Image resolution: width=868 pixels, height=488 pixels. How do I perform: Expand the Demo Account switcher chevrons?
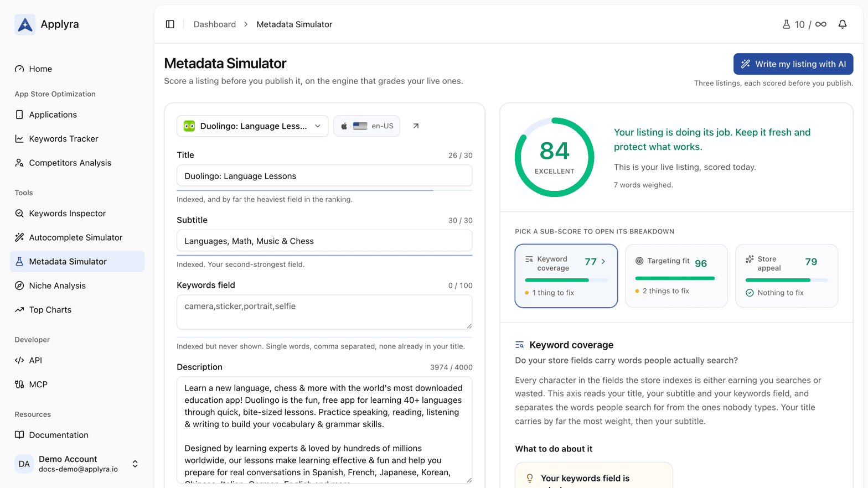click(x=135, y=464)
